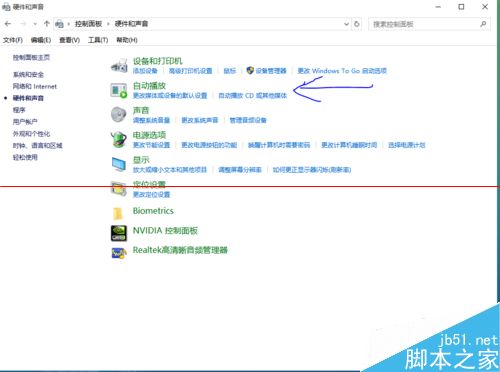Open recent locations dropdown arrow

(35, 24)
